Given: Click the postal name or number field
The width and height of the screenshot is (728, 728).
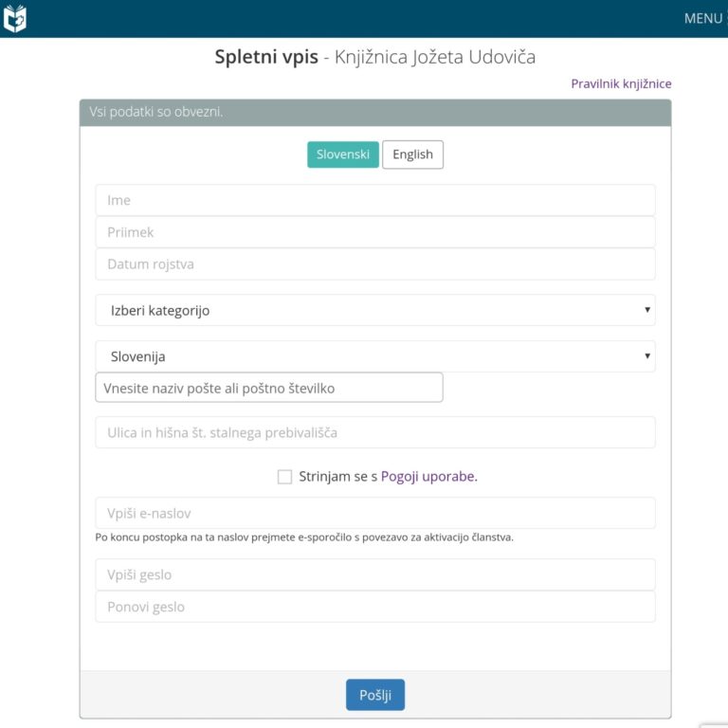Looking at the screenshot, I should tap(269, 388).
